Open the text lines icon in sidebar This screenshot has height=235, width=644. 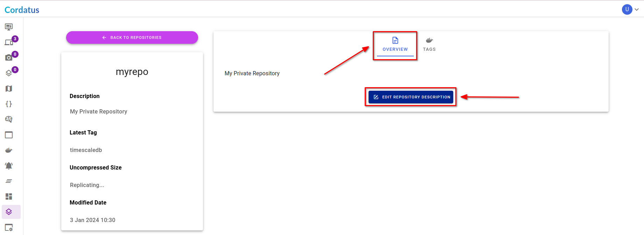click(9, 181)
